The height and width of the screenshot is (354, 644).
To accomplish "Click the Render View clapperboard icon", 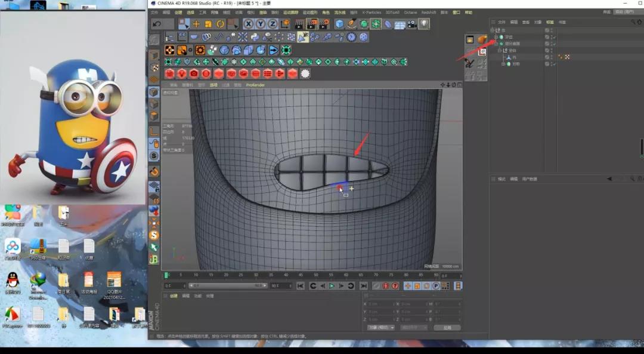I will [x=299, y=24].
